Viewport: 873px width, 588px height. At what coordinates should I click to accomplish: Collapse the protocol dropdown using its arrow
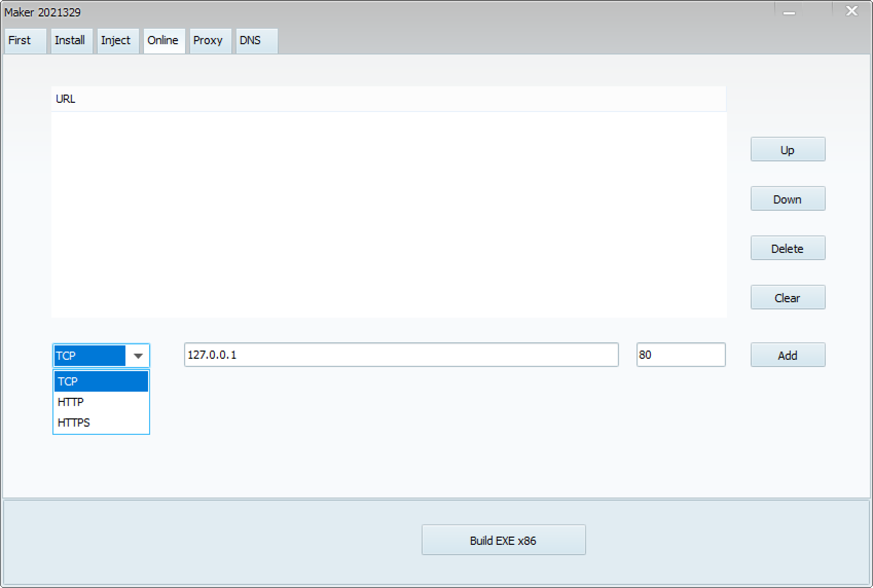click(138, 356)
